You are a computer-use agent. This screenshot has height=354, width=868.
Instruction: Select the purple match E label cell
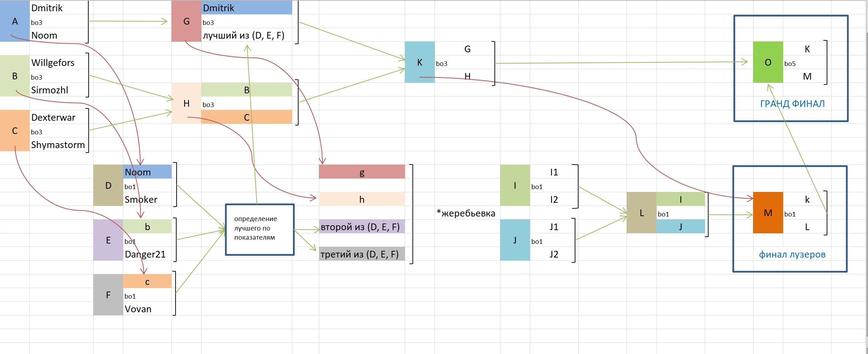tap(108, 240)
